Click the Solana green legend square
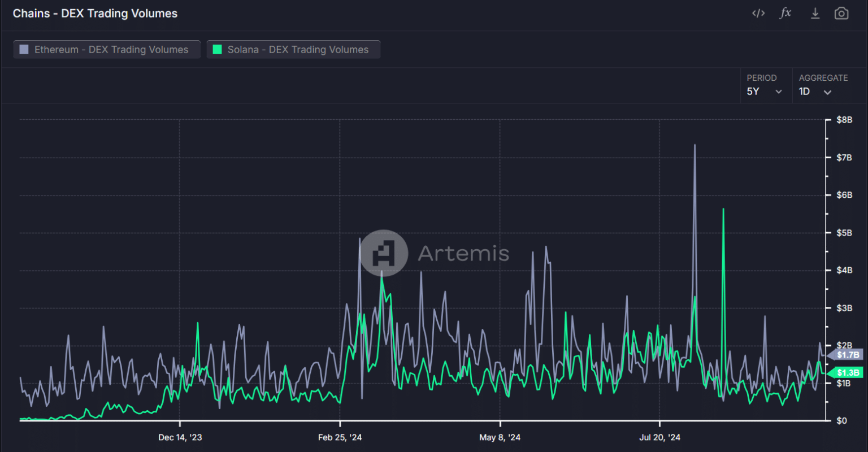Image resolution: width=868 pixels, height=452 pixels. tap(217, 50)
